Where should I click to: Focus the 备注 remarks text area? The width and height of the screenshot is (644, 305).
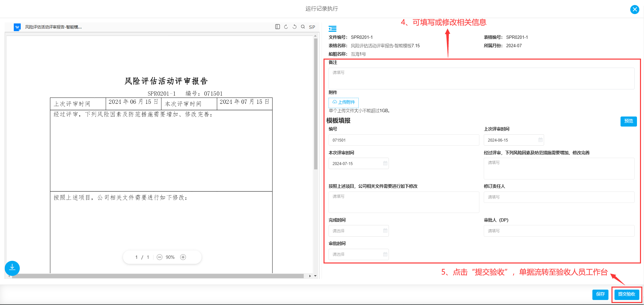(481, 78)
